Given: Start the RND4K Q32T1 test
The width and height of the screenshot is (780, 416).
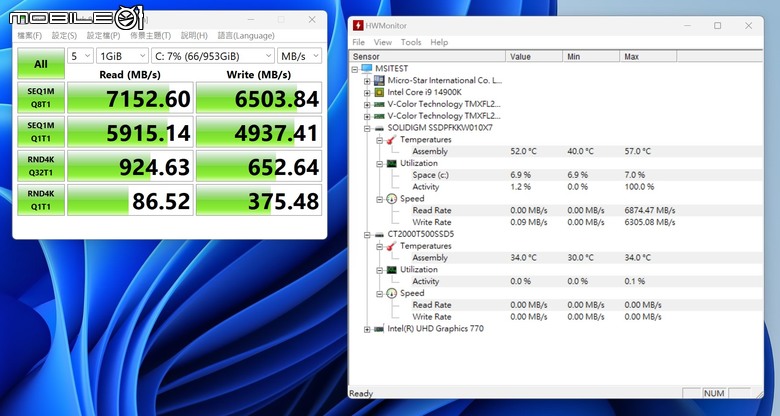Looking at the screenshot, I should coord(41,166).
